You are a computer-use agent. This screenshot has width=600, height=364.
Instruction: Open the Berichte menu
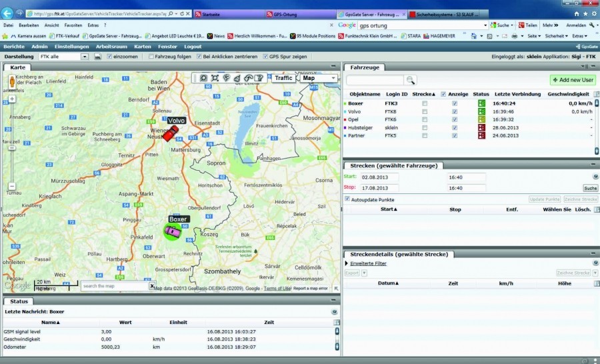click(x=14, y=47)
